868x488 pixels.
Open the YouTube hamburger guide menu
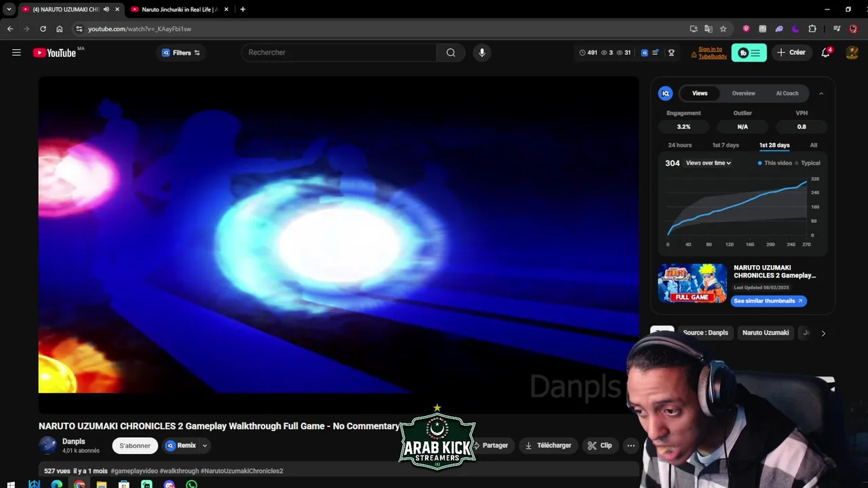click(16, 52)
